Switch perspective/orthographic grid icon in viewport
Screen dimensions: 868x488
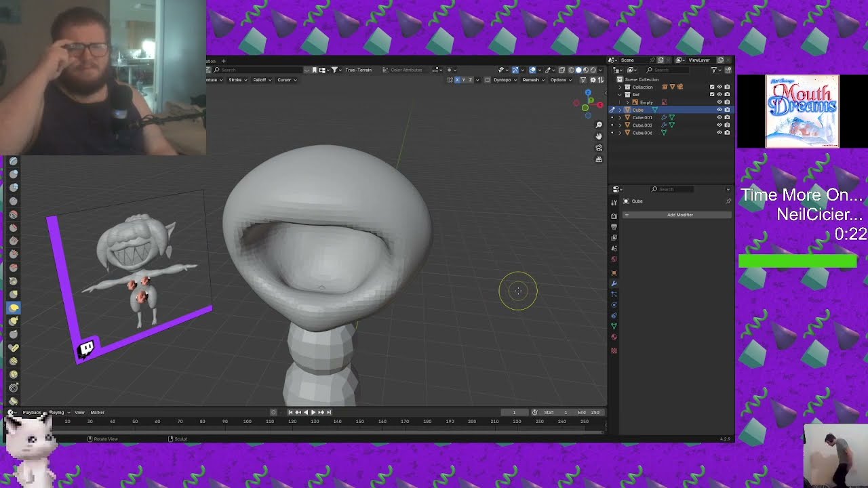point(599,159)
